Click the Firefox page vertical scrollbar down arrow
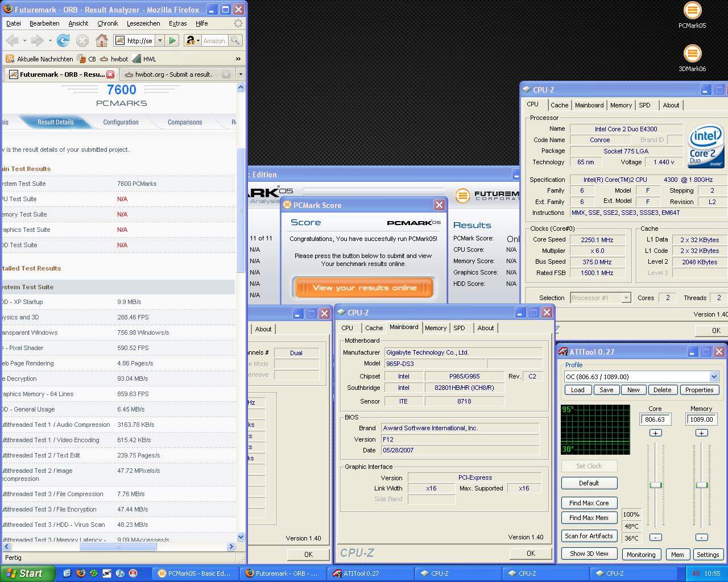This screenshot has height=582, width=728. 241,537
